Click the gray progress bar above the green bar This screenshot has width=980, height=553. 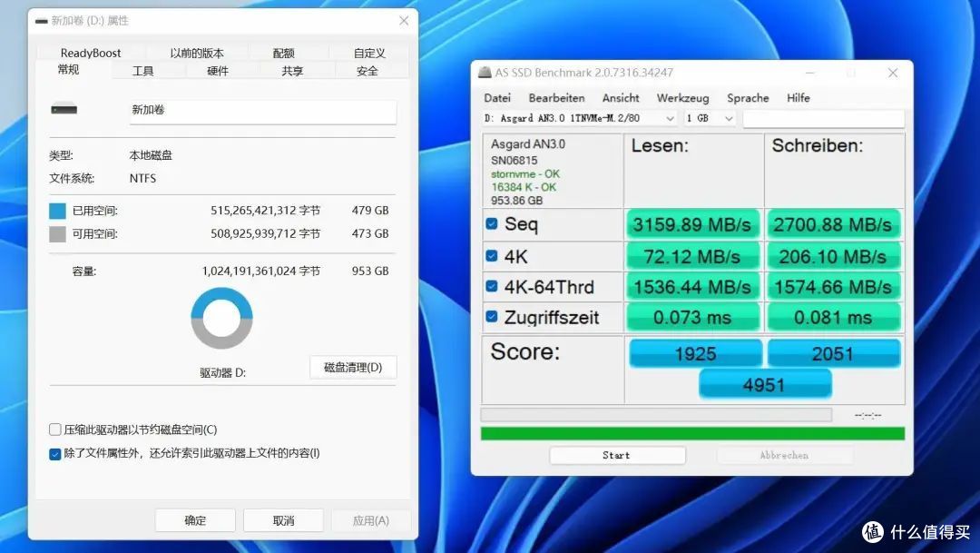tap(656, 415)
